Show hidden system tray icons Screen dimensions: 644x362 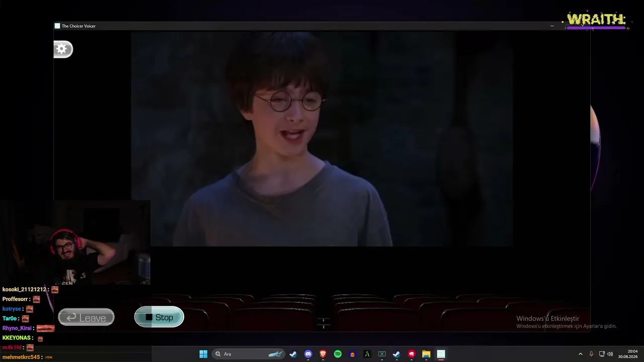tap(580, 354)
